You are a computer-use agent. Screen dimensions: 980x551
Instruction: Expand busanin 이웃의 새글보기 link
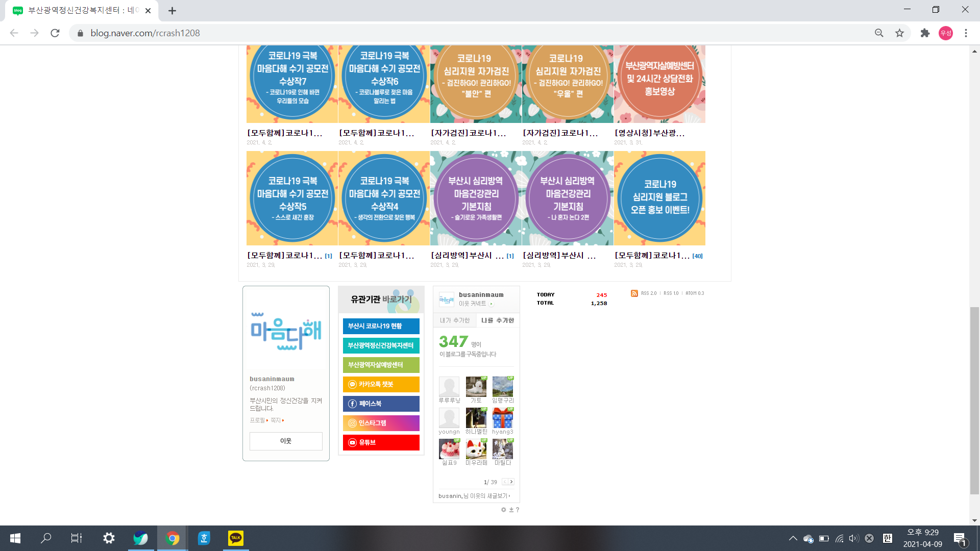(x=474, y=496)
